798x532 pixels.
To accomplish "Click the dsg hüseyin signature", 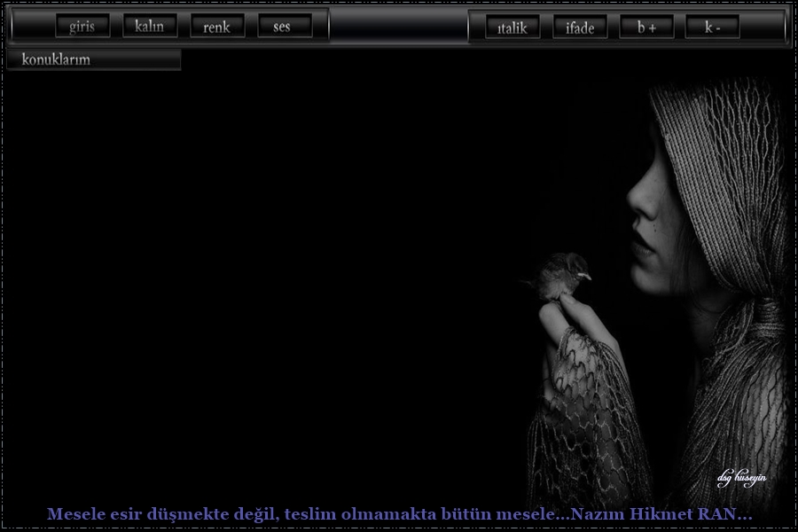I will point(741,479).
